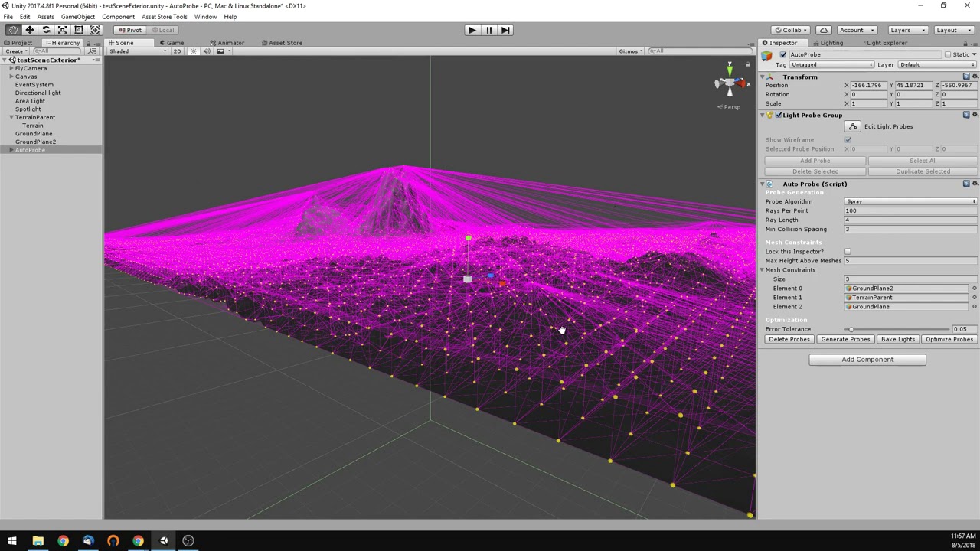This screenshot has width=980, height=551.
Task: Toggle scene lighting sun icon
Action: [x=193, y=51]
